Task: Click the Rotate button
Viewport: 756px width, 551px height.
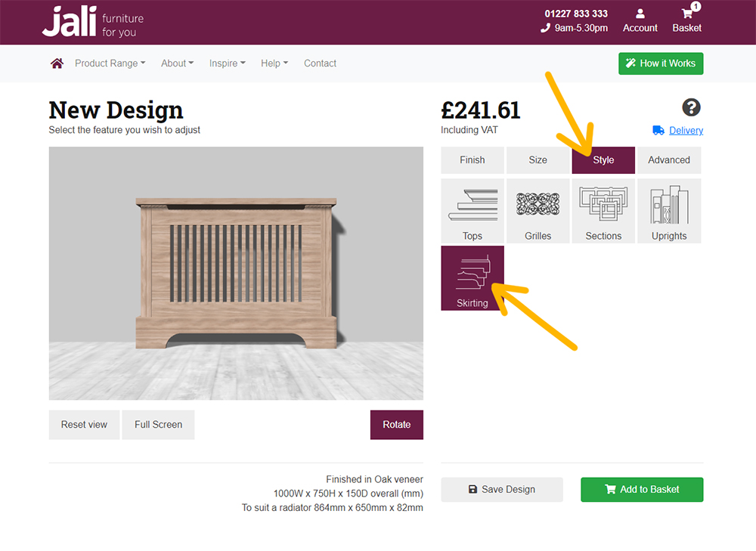Action: pos(396,425)
